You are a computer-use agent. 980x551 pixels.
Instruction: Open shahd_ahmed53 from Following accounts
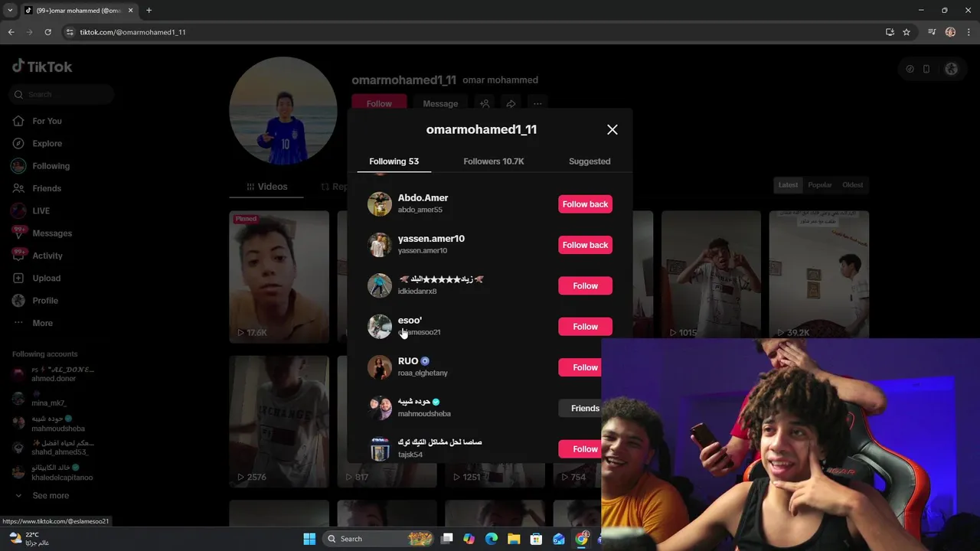(x=55, y=448)
